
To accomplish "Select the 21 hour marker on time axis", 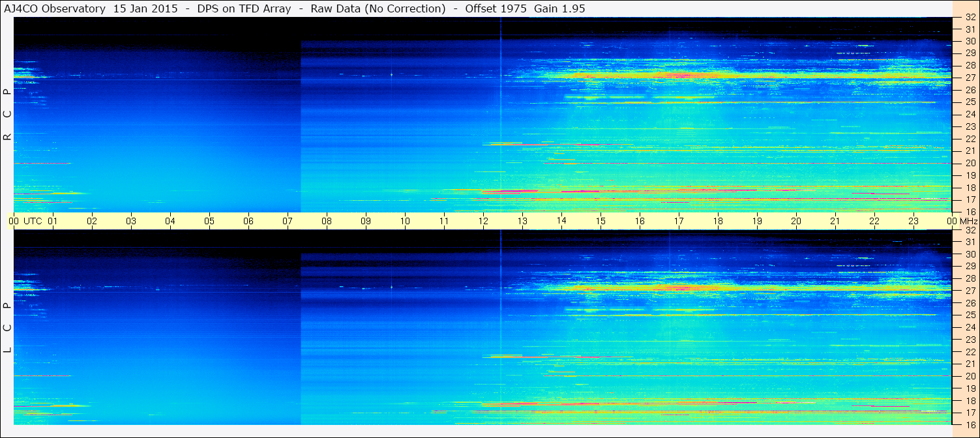I will tap(835, 221).
